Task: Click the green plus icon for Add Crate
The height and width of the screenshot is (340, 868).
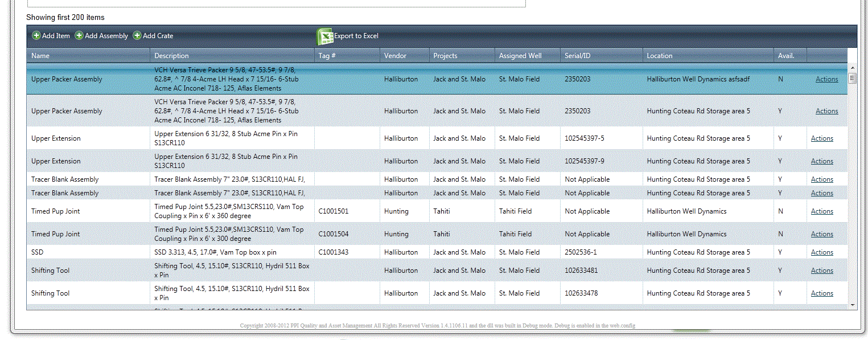Action: (137, 35)
